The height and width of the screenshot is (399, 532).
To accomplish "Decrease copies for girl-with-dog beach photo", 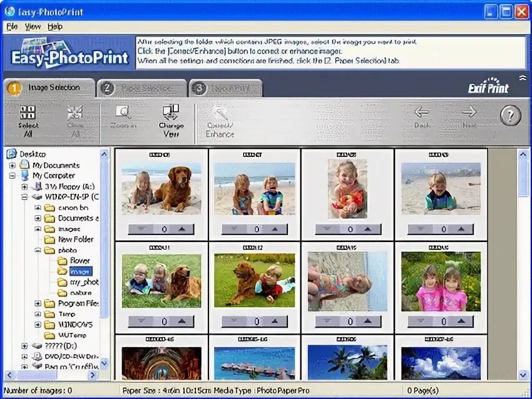I will 141,229.
